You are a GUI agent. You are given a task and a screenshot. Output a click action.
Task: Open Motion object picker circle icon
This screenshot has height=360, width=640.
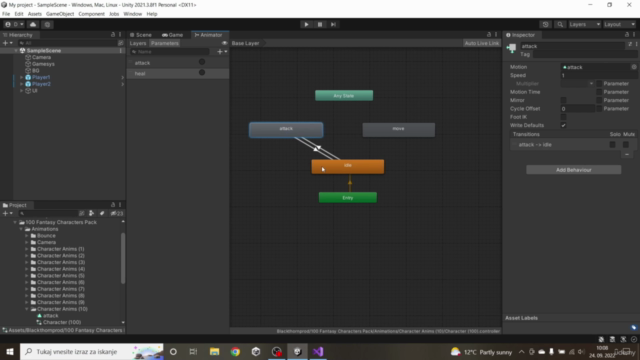click(633, 67)
